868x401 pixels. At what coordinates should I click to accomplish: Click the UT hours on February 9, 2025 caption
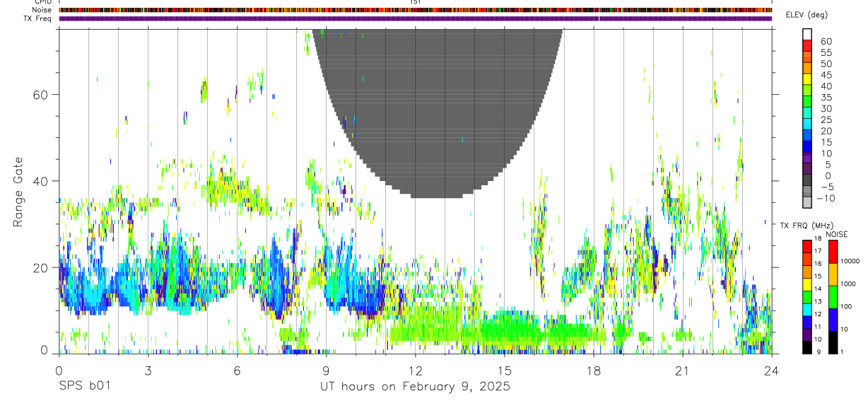415,387
